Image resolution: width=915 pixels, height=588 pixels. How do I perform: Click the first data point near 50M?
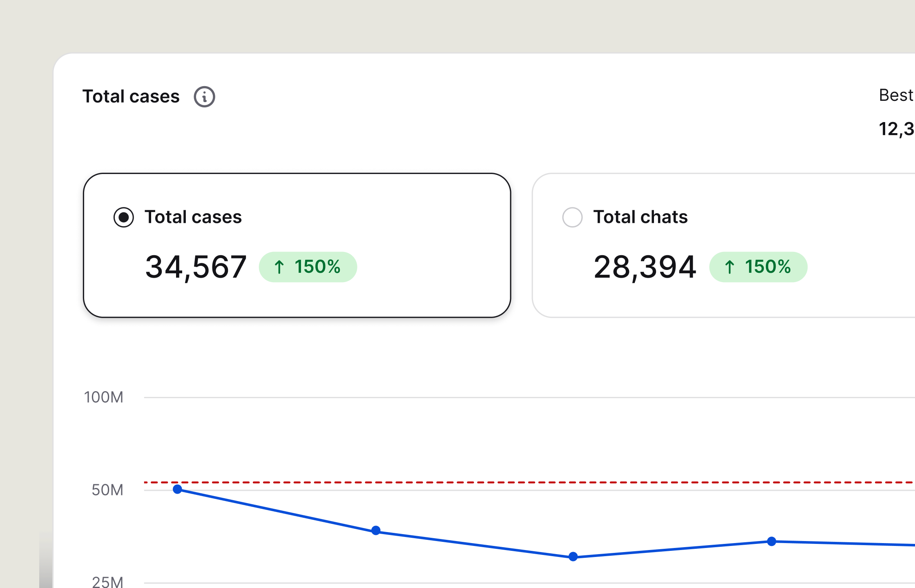(x=177, y=489)
